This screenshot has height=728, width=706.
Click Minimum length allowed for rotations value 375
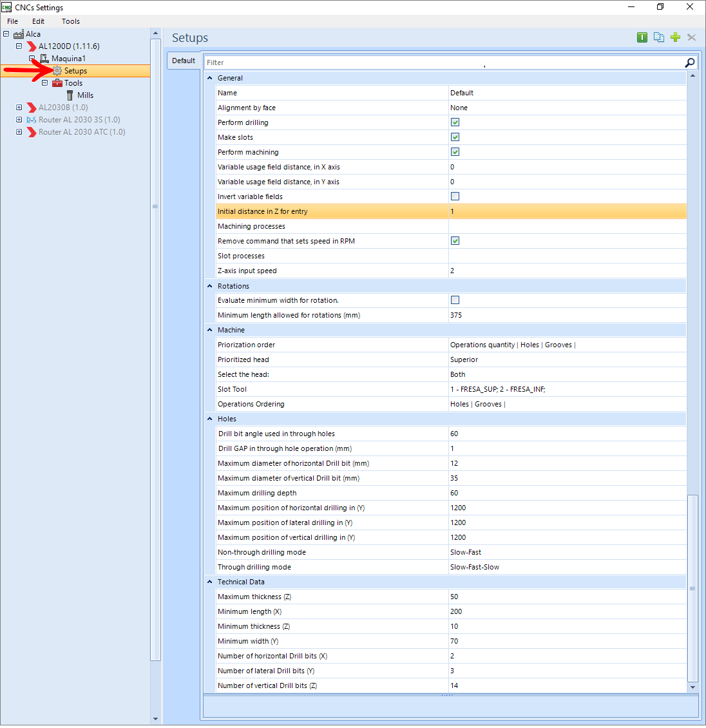click(456, 315)
